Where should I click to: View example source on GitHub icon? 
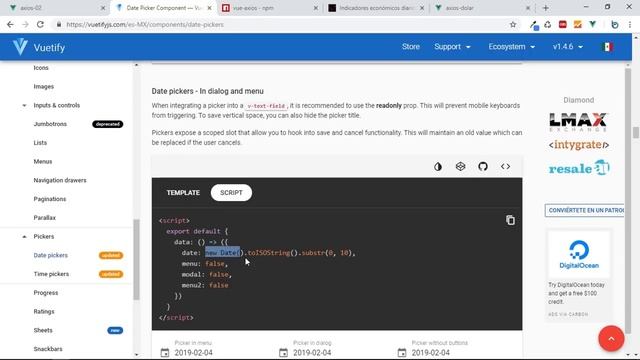pyautogui.click(x=483, y=167)
